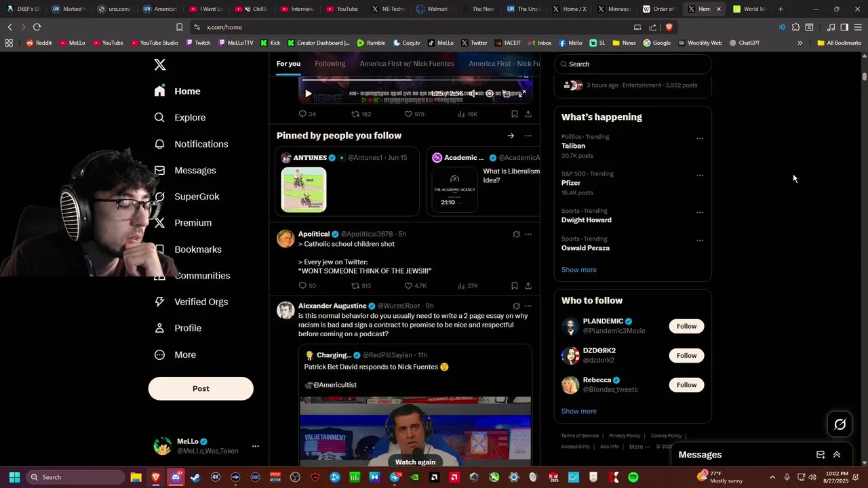Screen dimensions: 868x488
Task: Expand the Messages drawer with up chevrons
Action: click(x=837, y=455)
